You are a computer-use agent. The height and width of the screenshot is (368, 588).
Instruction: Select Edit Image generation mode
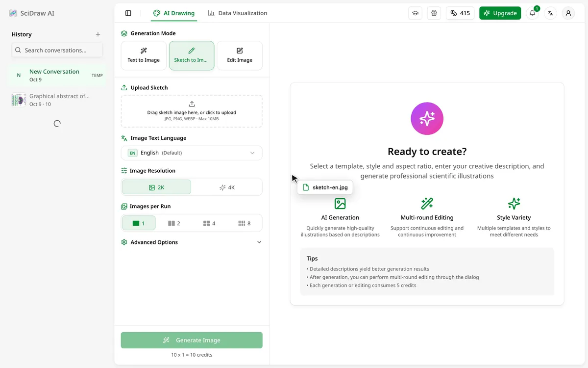pyautogui.click(x=240, y=55)
